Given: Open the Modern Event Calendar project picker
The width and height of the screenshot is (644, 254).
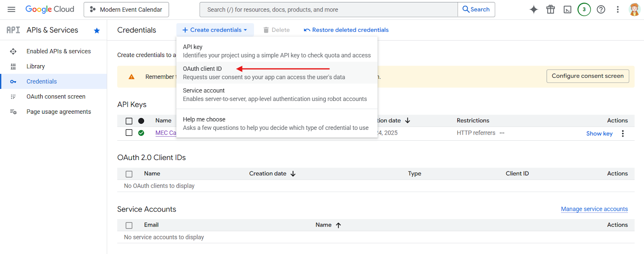Looking at the screenshot, I should [x=126, y=10].
